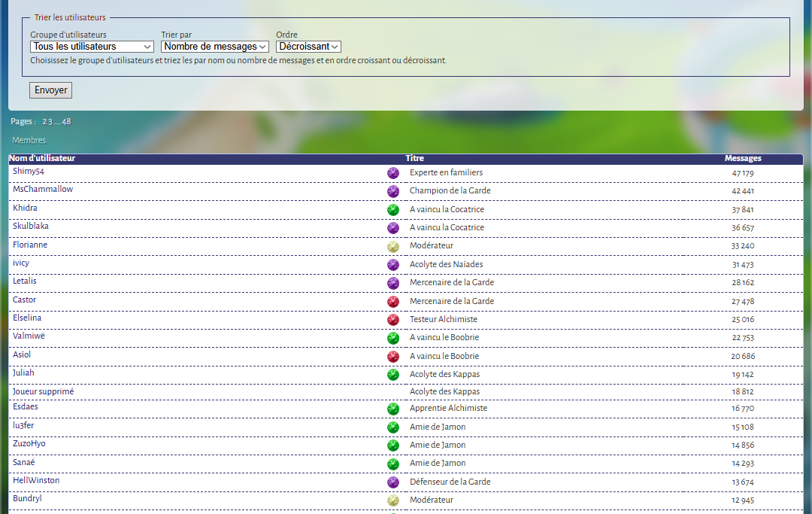Click the message count 25 016
This screenshot has width=812, height=514.
743,320
